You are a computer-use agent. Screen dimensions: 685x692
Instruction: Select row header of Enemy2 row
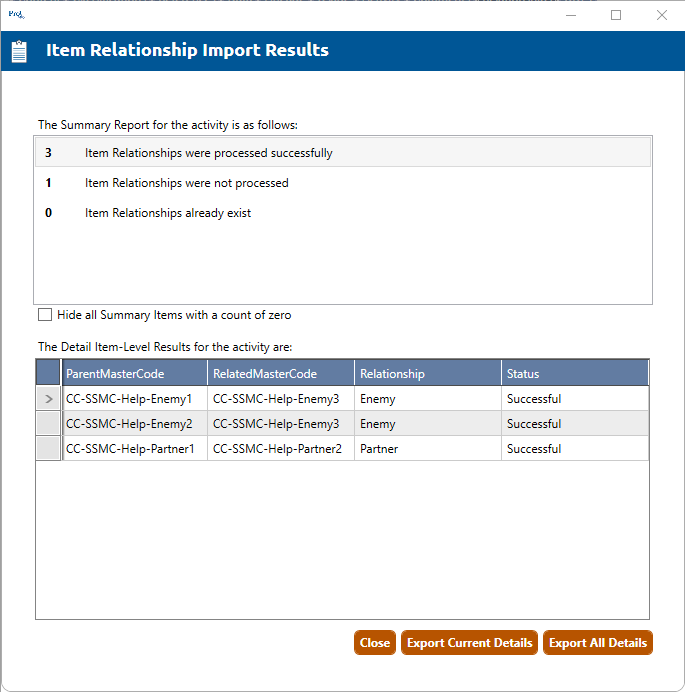pyautogui.click(x=48, y=424)
